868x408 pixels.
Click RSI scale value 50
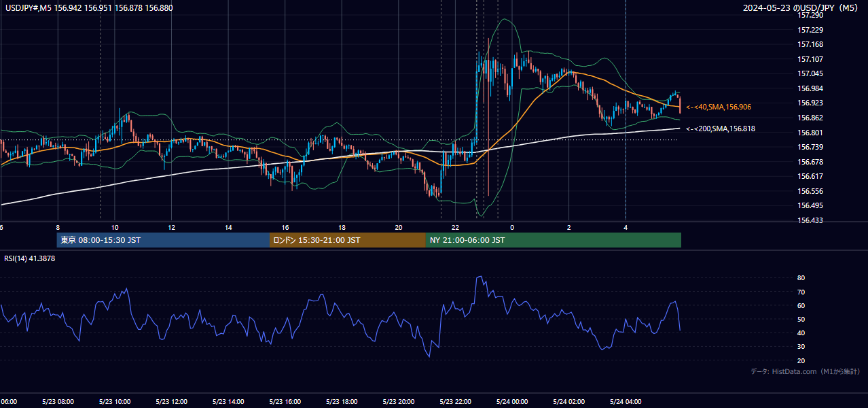(801, 319)
